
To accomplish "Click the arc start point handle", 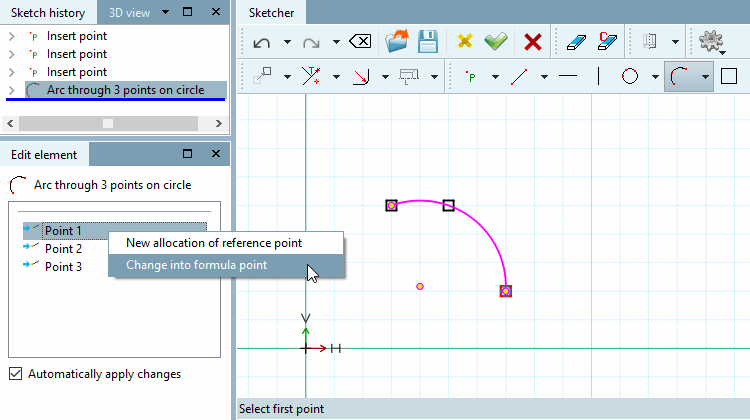I will point(391,205).
